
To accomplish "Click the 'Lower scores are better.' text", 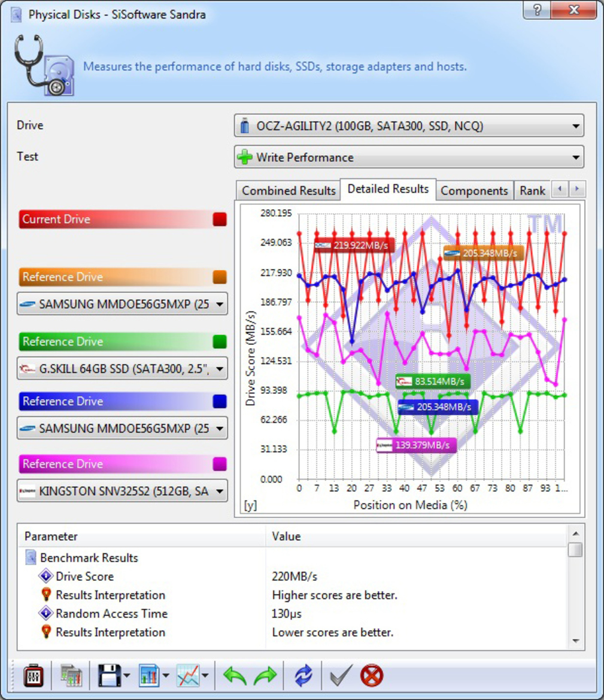I will pyautogui.click(x=333, y=632).
